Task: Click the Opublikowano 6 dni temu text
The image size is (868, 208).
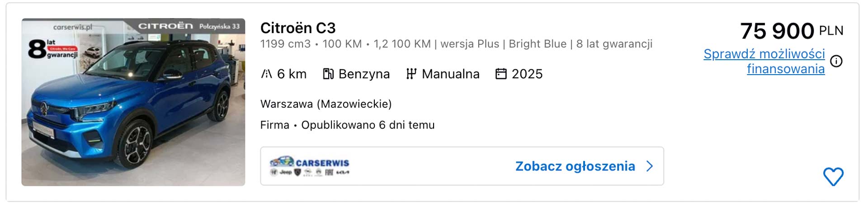Action: 368,125
